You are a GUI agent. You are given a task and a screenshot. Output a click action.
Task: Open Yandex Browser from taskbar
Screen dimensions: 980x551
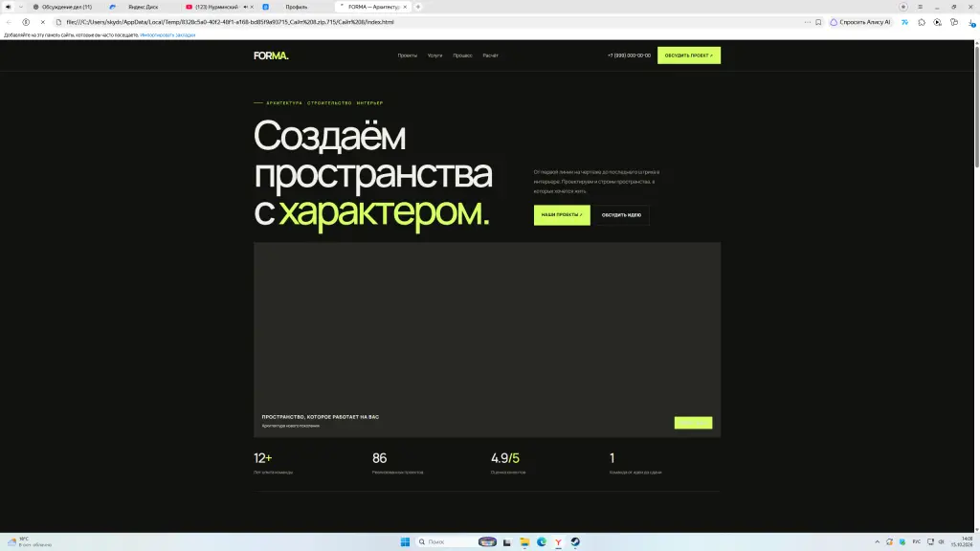(558, 541)
